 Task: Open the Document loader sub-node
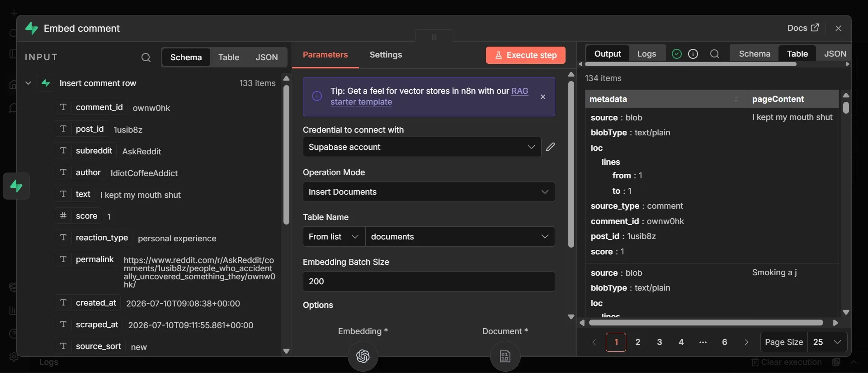point(505,356)
